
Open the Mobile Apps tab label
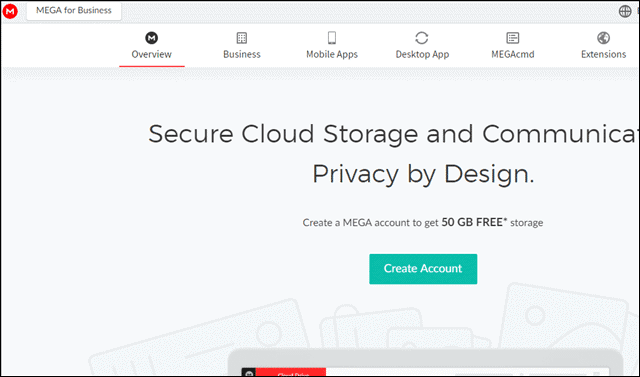point(332,54)
